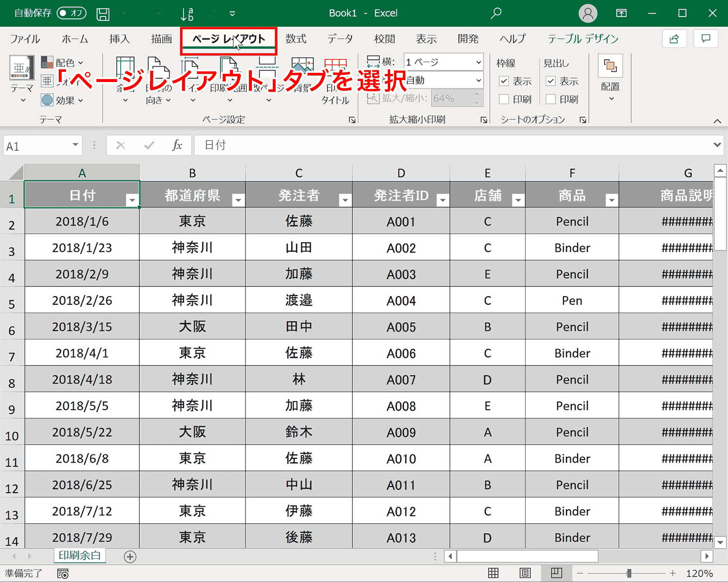Open the 数式 ribbon tab
The height and width of the screenshot is (582, 728).
click(x=296, y=39)
